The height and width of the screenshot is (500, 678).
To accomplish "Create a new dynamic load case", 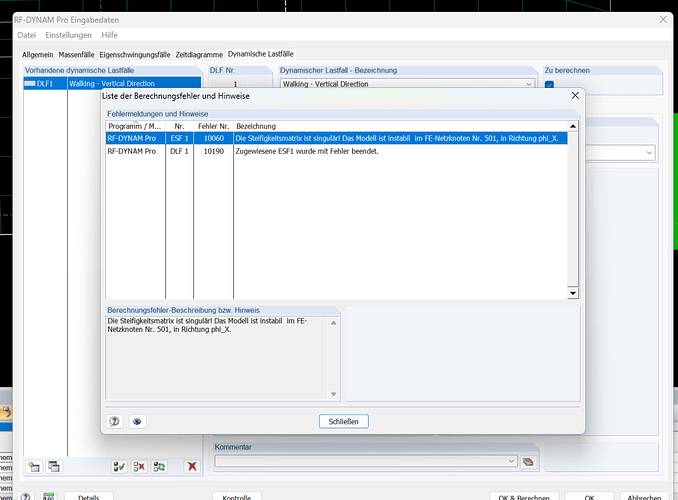I will 34,467.
